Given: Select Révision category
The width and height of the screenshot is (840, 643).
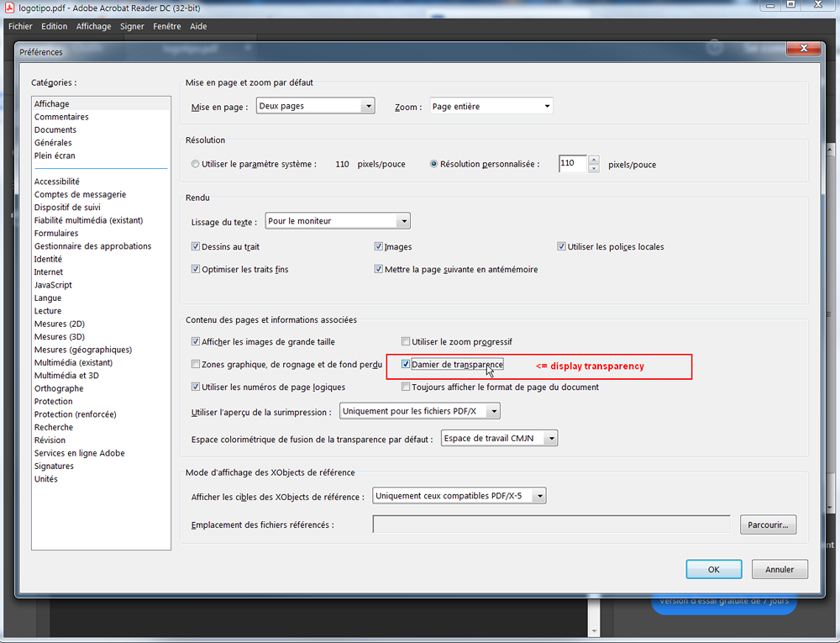Looking at the screenshot, I should 101,440.
